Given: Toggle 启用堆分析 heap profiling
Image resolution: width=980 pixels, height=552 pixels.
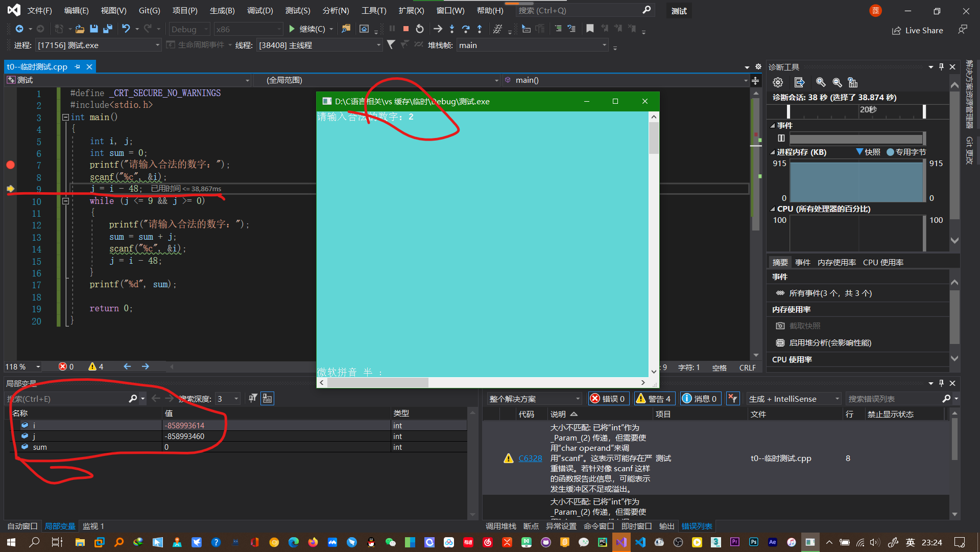Looking at the screenshot, I should (825, 342).
